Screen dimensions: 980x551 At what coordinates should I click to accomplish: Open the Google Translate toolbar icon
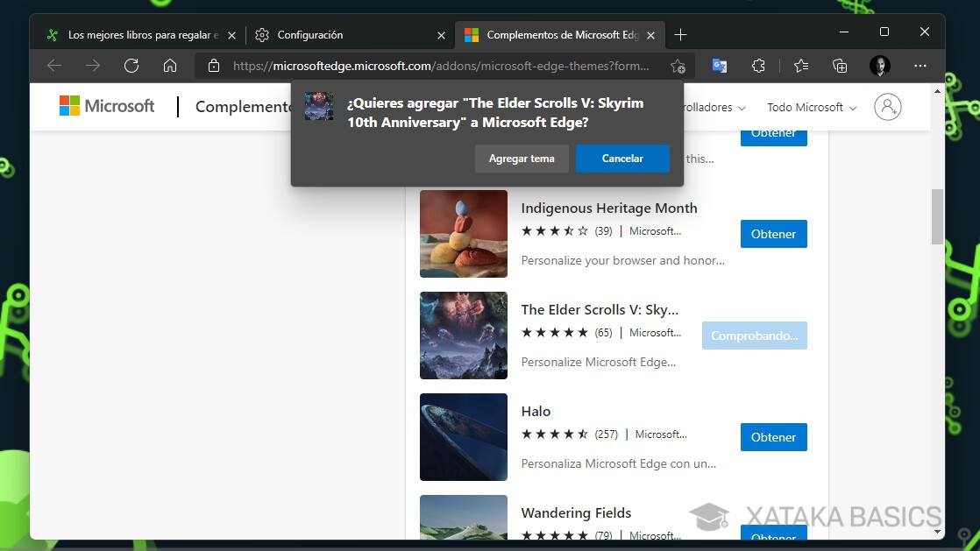[719, 66]
